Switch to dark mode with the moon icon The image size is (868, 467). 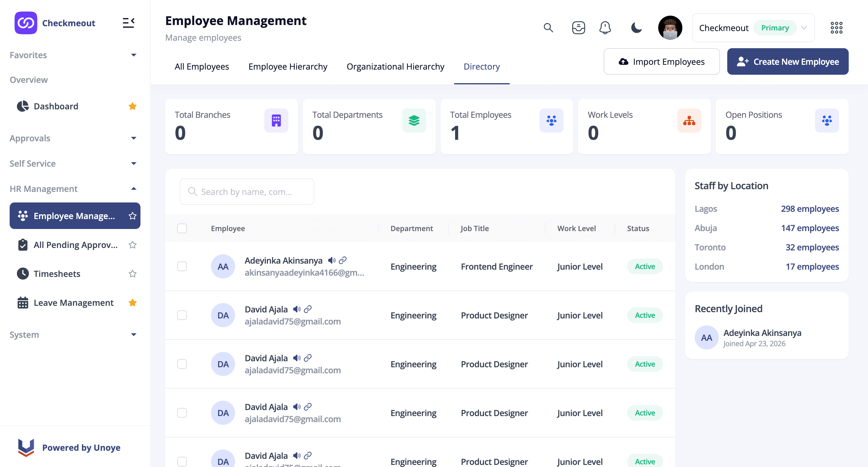pyautogui.click(x=636, y=28)
